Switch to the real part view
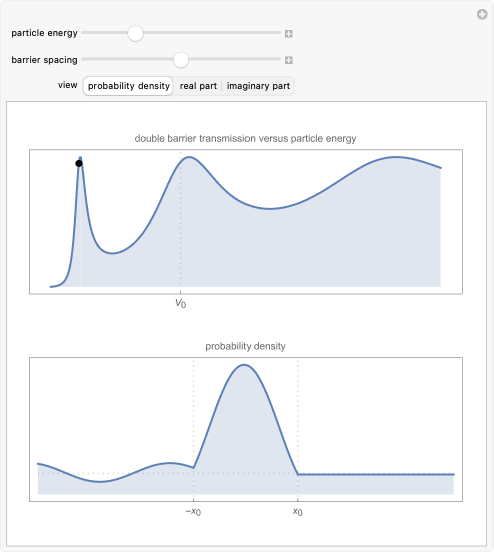Screen dimensions: 494x553 point(198,86)
